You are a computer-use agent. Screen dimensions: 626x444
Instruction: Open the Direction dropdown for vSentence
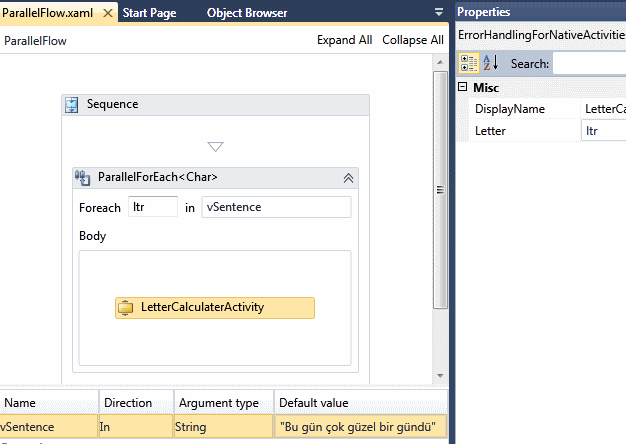136,427
